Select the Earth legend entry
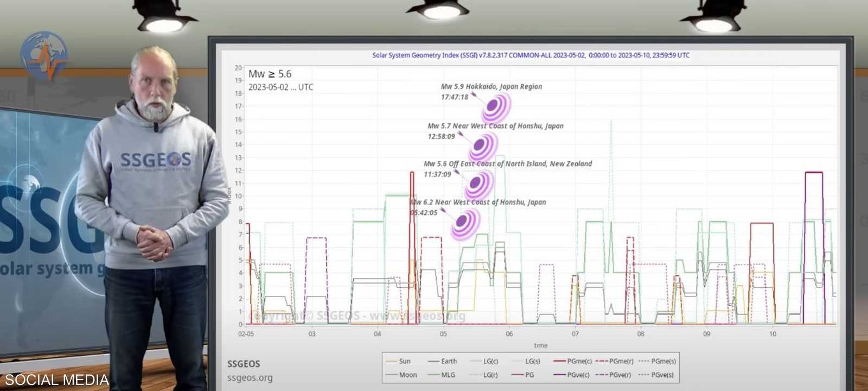The height and width of the screenshot is (391, 868). [x=442, y=361]
